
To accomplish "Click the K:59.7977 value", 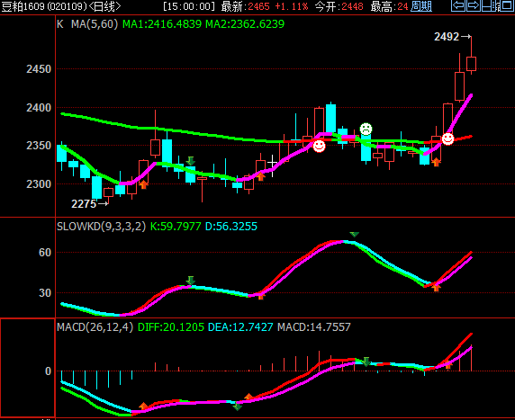I will pyautogui.click(x=176, y=227).
